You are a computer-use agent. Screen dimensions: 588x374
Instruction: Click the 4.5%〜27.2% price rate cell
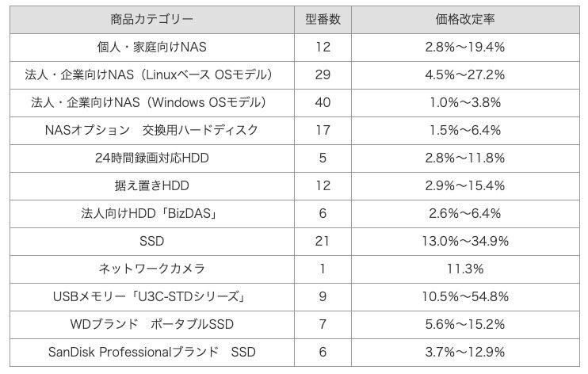click(465, 75)
